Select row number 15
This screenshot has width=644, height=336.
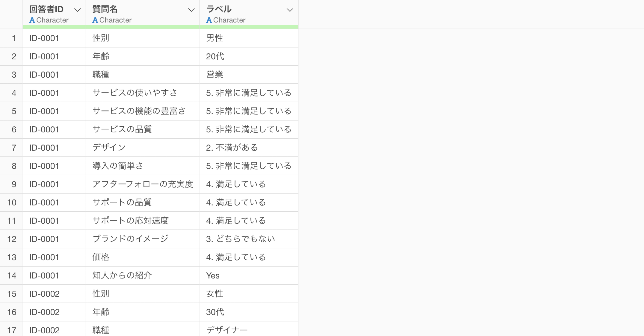coord(12,294)
